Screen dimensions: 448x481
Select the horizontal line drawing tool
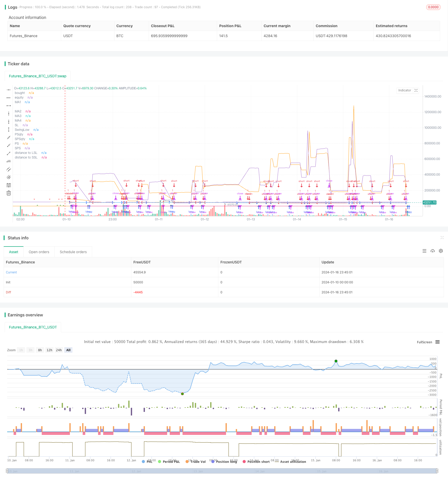click(9, 90)
